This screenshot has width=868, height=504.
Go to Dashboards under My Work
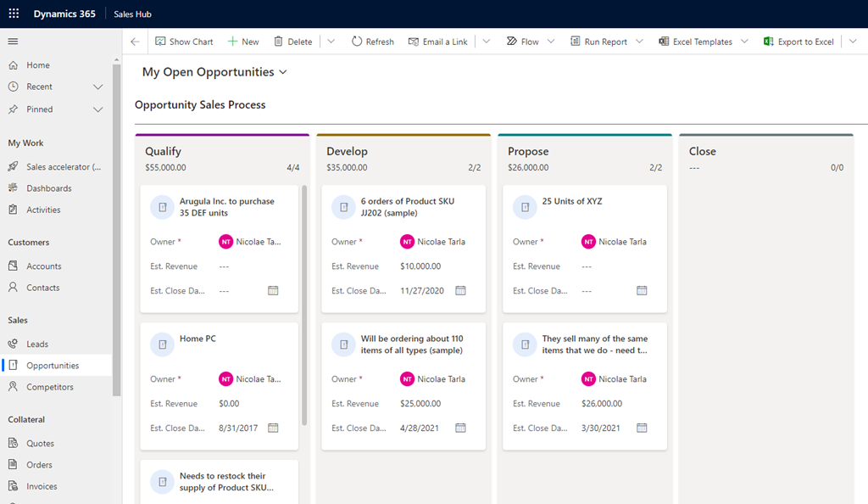(48, 188)
